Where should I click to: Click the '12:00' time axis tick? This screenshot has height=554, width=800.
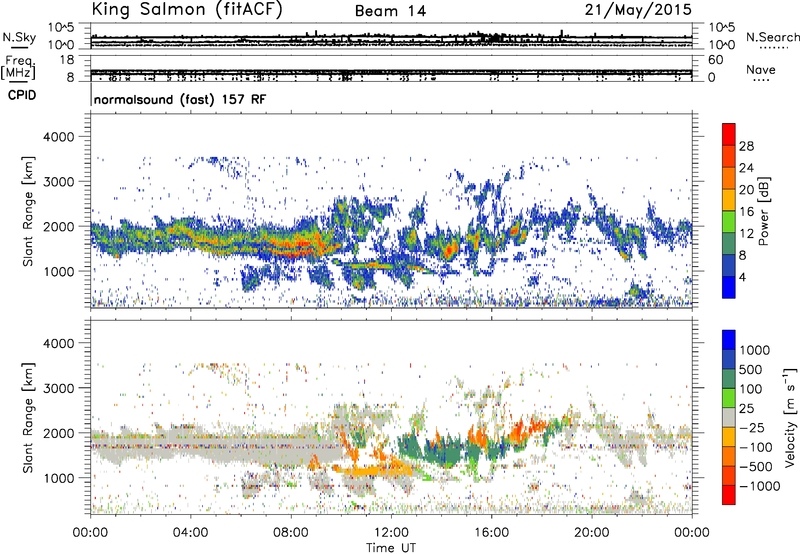[x=391, y=533]
